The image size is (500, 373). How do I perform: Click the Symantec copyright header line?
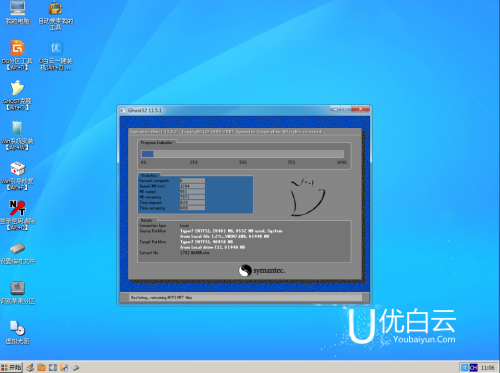[226, 132]
